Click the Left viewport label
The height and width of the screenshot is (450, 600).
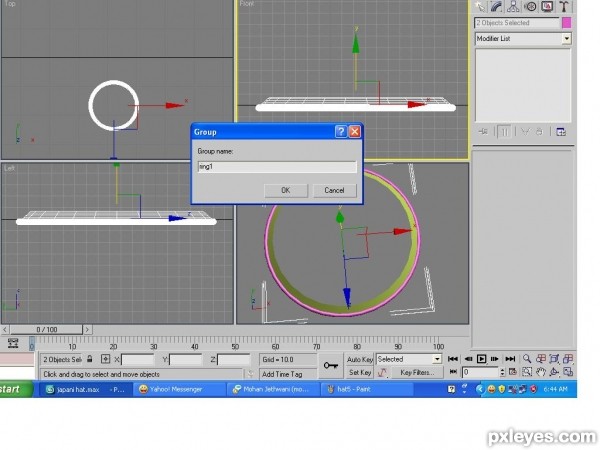pyautogui.click(x=10, y=168)
